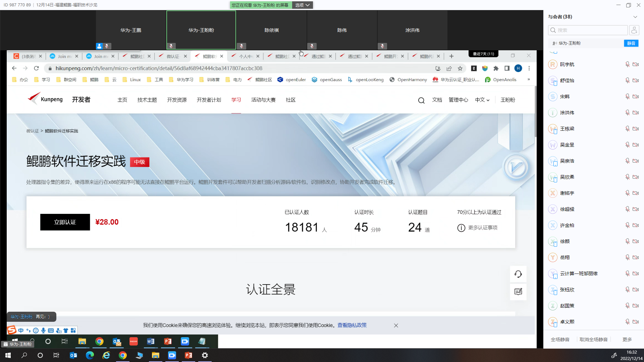Select 活动与大赛 in navigation
Viewport: 644px width, 362px height.
pos(263,100)
